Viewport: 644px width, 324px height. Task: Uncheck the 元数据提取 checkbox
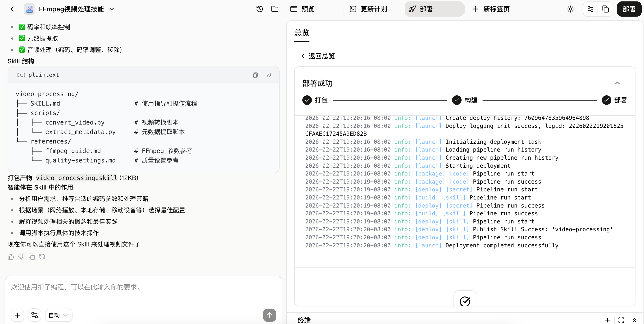click(x=22, y=38)
